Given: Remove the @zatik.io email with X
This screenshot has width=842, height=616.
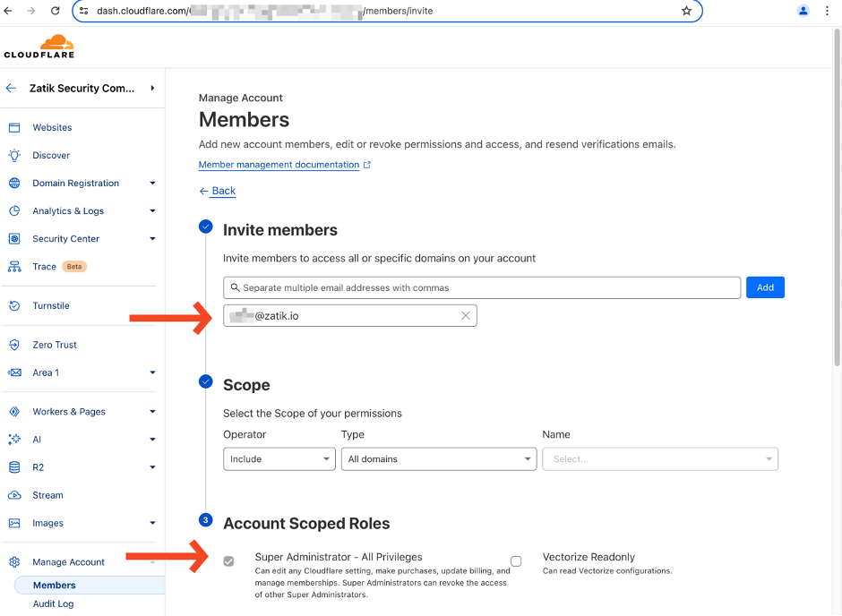Looking at the screenshot, I should coord(466,316).
